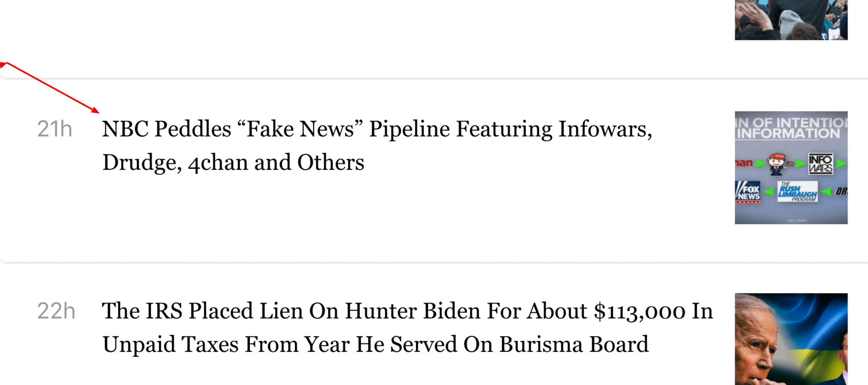Click the green arrow right of Fox News logo
The height and width of the screenshot is (385, 868).
click(769, 192)
